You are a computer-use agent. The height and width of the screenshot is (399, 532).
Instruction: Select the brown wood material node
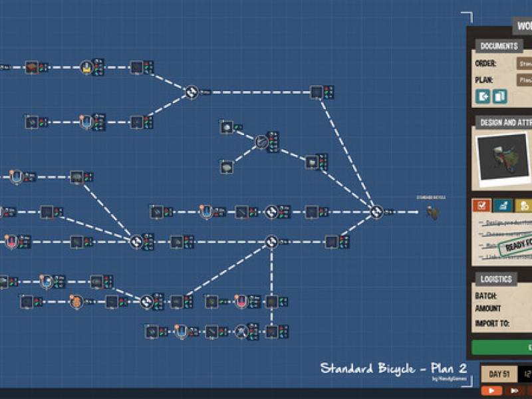pos(31,67)
